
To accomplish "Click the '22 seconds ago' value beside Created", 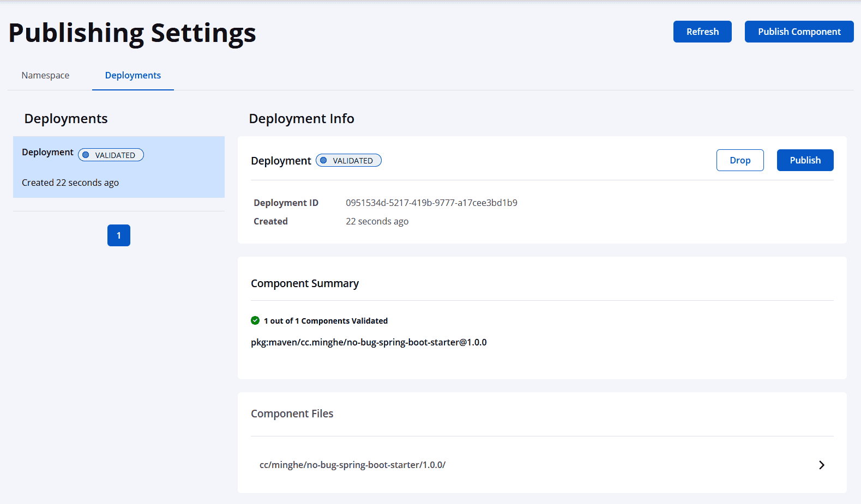I will (x=377, y=221).
